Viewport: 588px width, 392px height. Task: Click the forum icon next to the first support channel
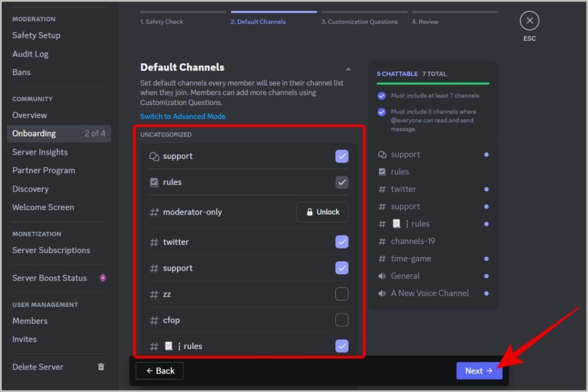154,156
